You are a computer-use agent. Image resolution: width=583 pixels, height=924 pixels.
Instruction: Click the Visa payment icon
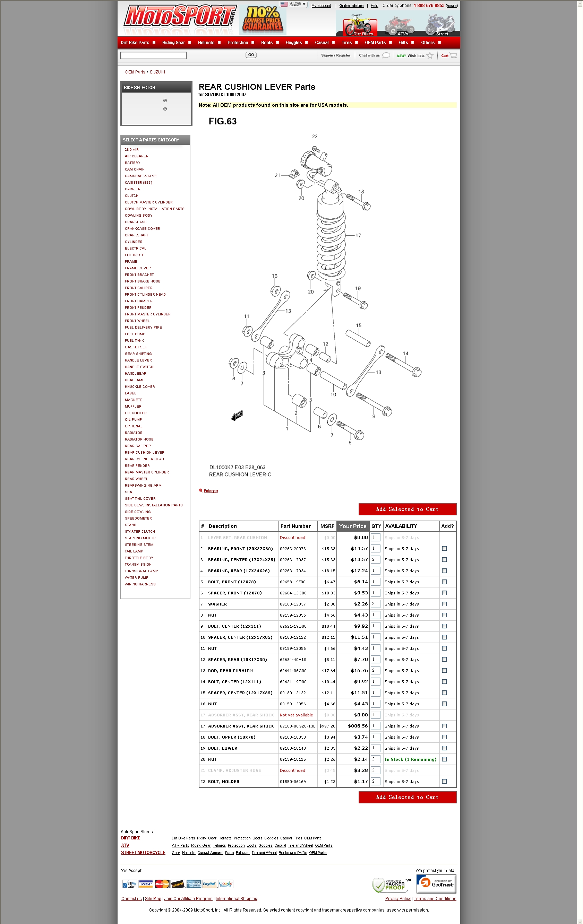click(146, 884)
